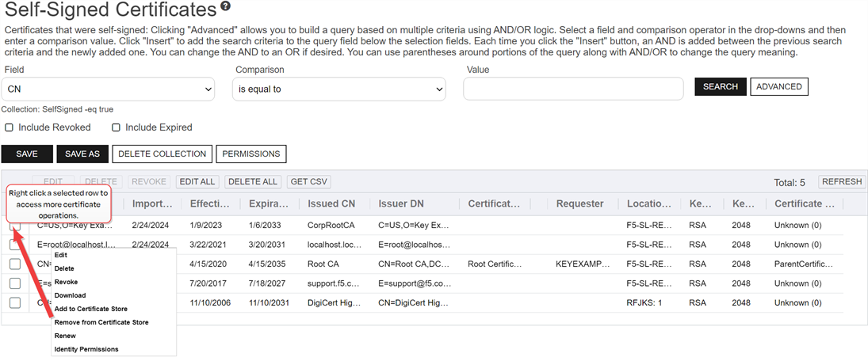Open the Field dropdown showing CN
The width and height of the screenshot is (868, 361).
tap(109, 89)
